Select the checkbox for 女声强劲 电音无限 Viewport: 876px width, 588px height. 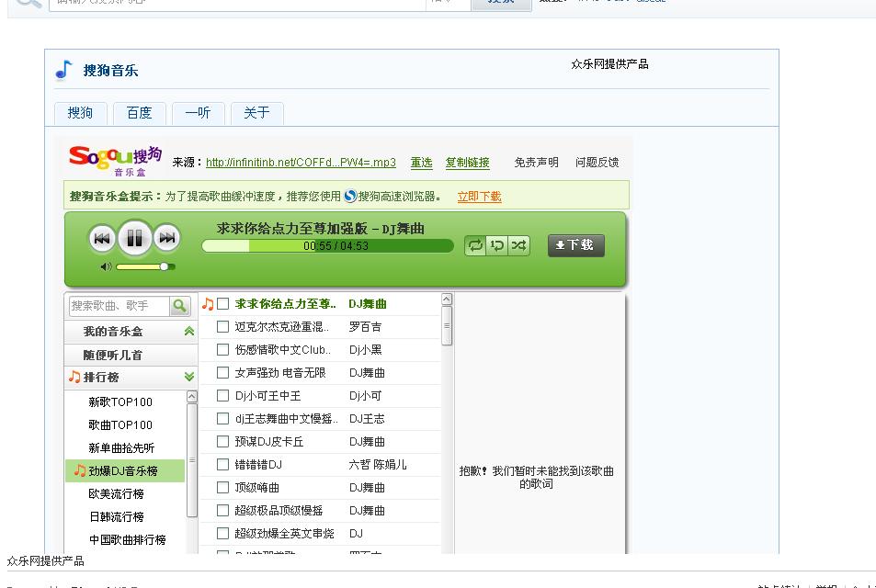tap(222, 373)
